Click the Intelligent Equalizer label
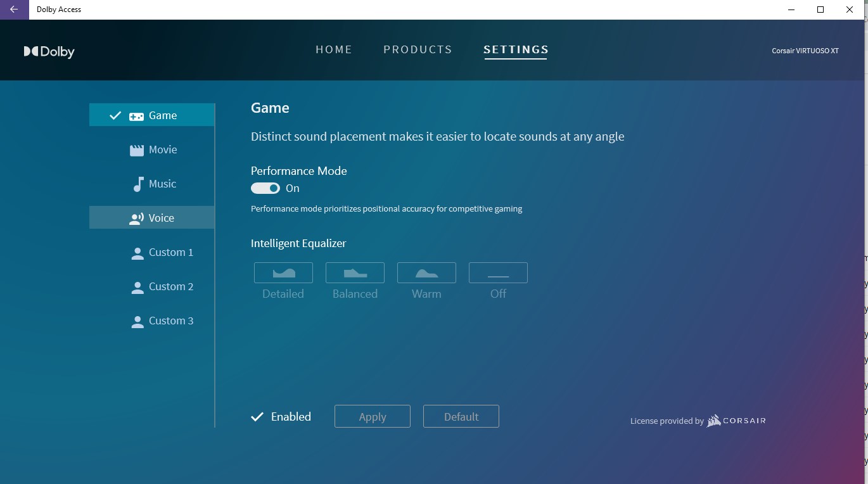The height and width of the screenshot is (484, 868). [298, 243]
